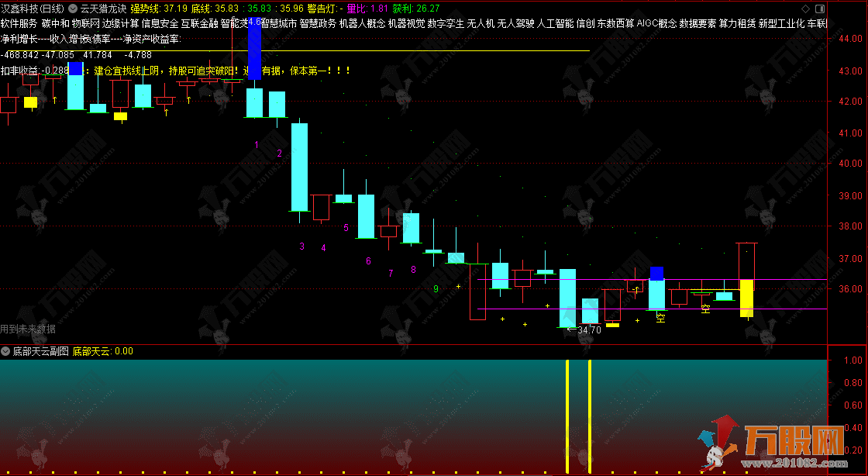Open the 边缘计算 concept tag
This screenshot has width=868, height=476.
point(121,23)
